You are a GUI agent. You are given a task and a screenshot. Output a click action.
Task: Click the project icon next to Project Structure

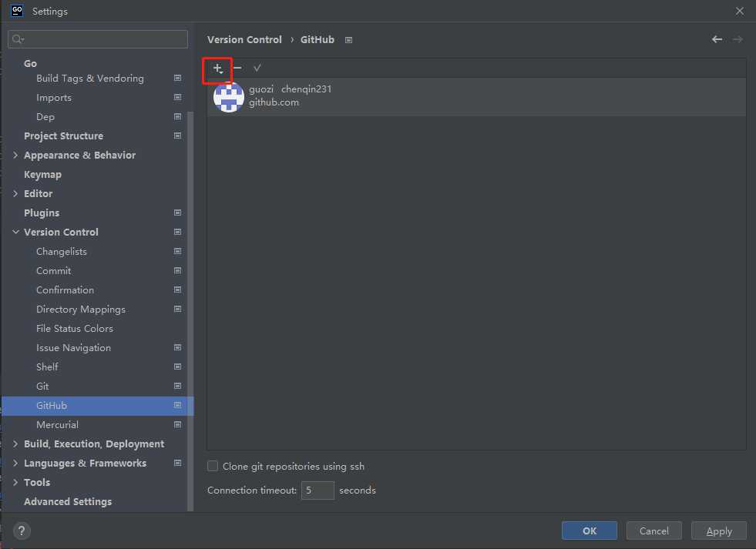point(177,136)
